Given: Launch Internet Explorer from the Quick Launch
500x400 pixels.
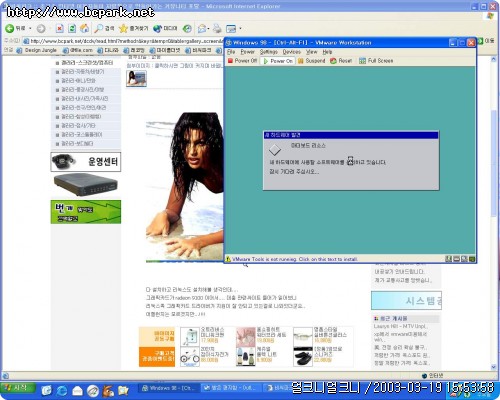Looking at the screenshot, I should [62, 390].
